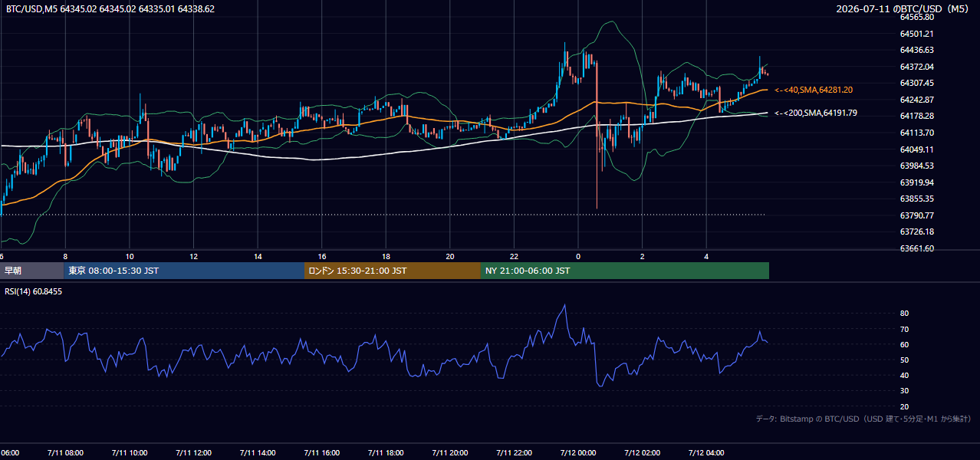Click price axis label 63661.60
This screenshot has height=460, width=980.
coord(917,248)
